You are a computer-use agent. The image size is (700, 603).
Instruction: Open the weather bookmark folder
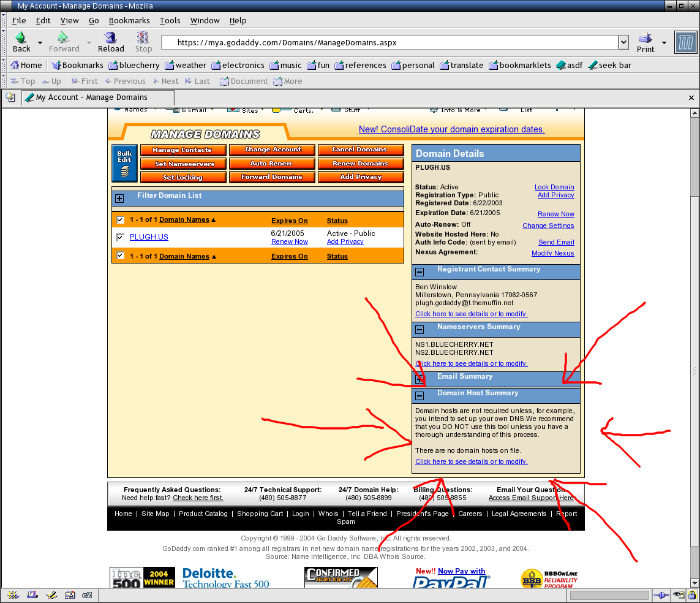pos(186,65)
